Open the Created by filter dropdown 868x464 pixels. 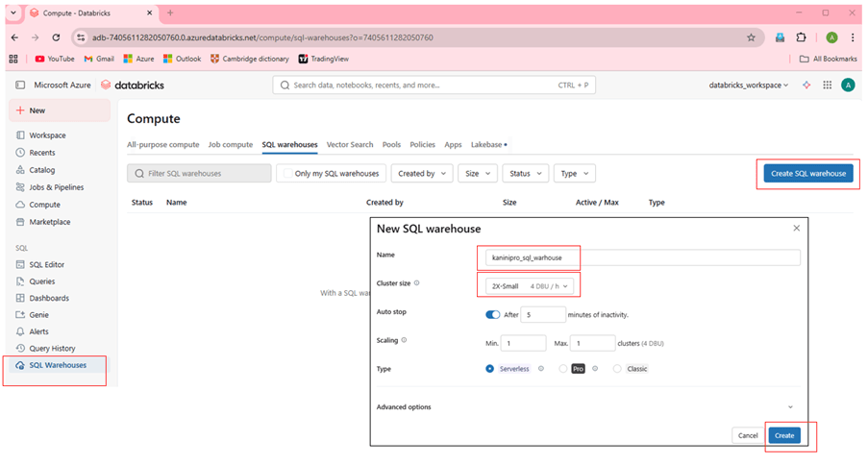(423, 174)
